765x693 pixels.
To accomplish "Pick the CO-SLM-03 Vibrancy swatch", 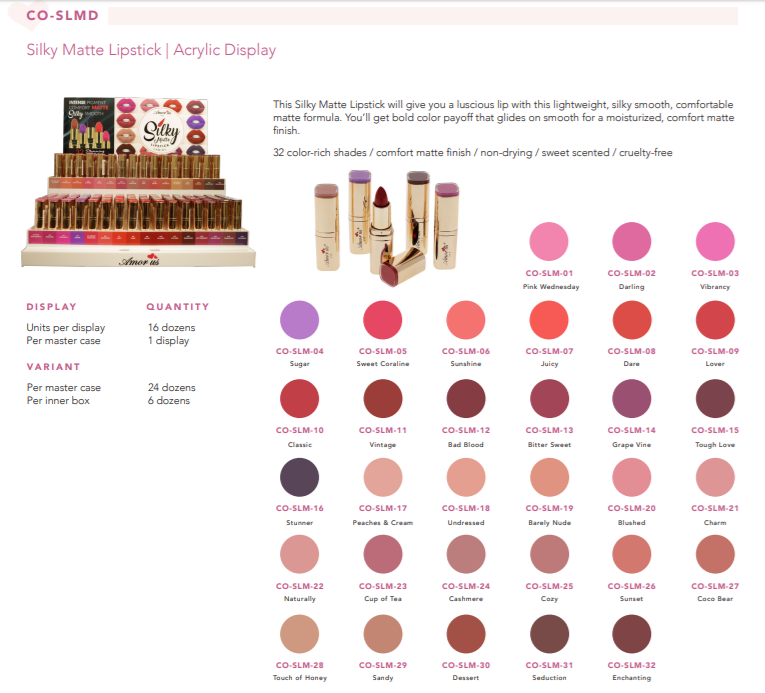I will click(x=715, y=241).
